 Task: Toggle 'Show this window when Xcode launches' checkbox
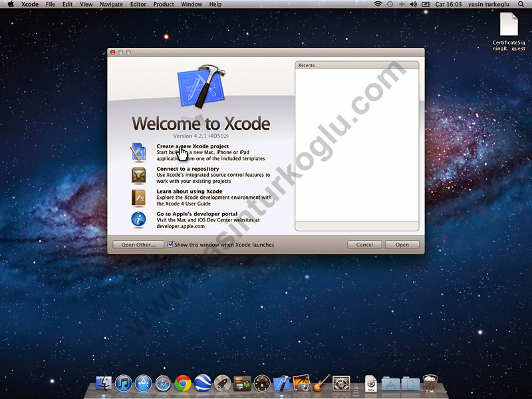point(170,244)
